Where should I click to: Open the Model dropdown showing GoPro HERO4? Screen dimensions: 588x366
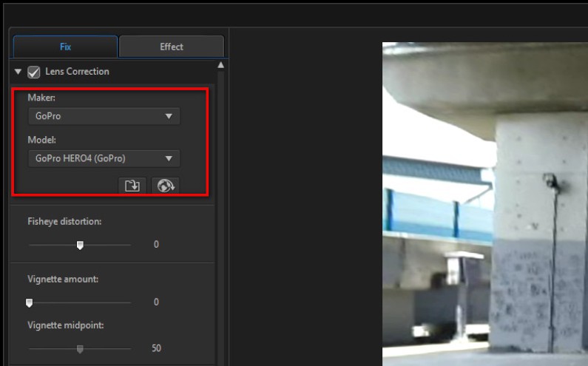coord(104,159)
